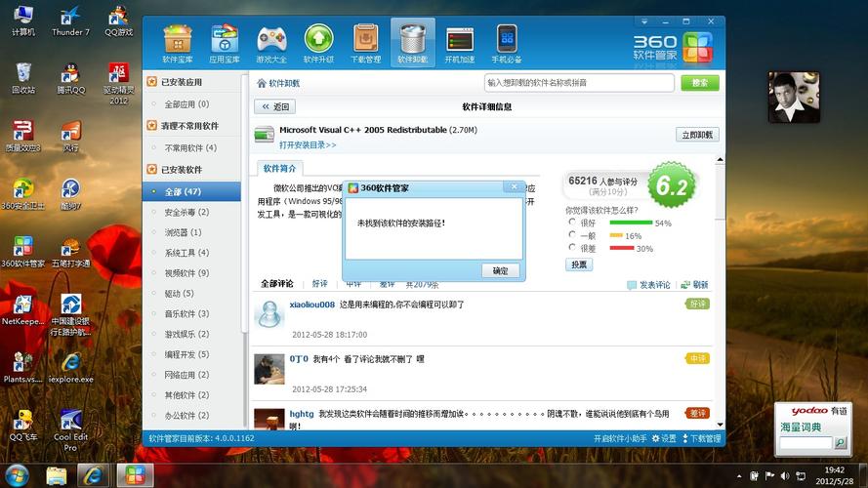Open 360安全卫士 desktop icon
The height and width of the screenshot is (488, 868).
[x=23, y=194]
